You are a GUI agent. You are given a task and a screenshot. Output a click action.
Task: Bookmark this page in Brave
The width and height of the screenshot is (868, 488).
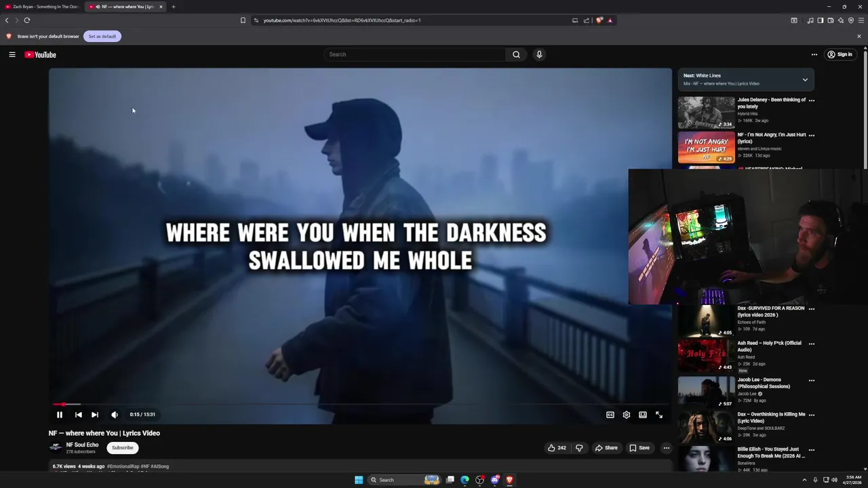243,20
